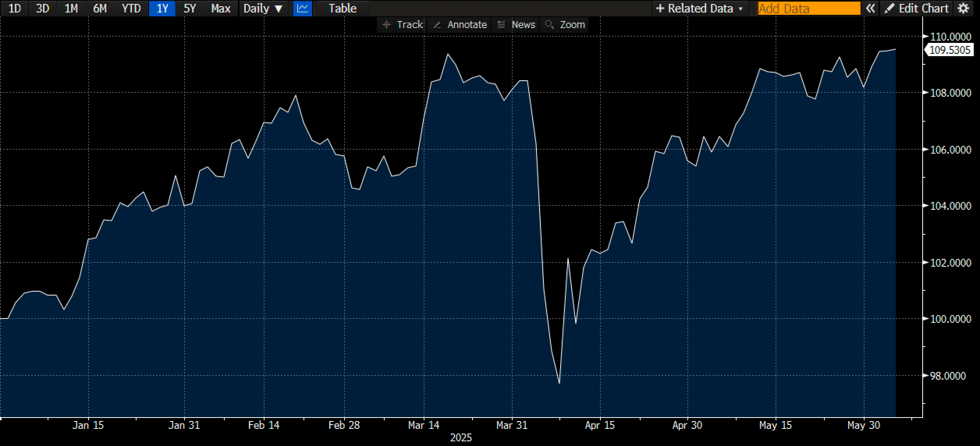Select the 5Y time range
980x446 pixels.
click(x=190, y=8)
